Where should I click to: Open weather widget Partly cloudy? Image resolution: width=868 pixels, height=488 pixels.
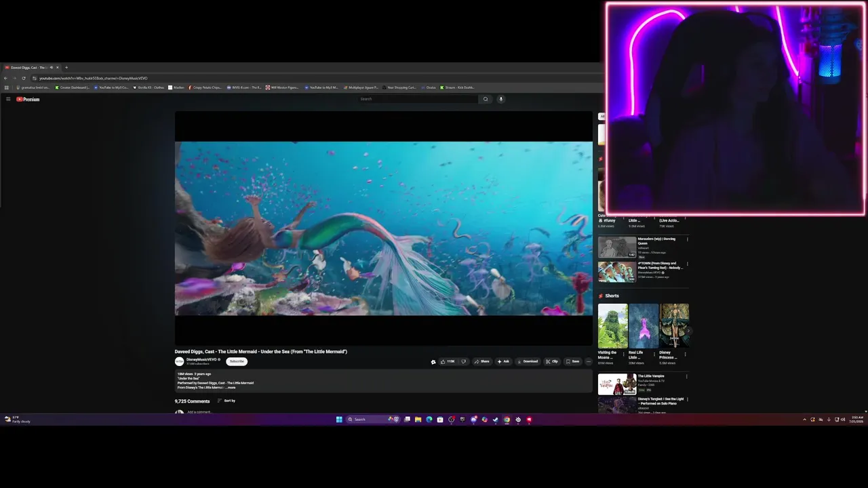coord(17,420)
